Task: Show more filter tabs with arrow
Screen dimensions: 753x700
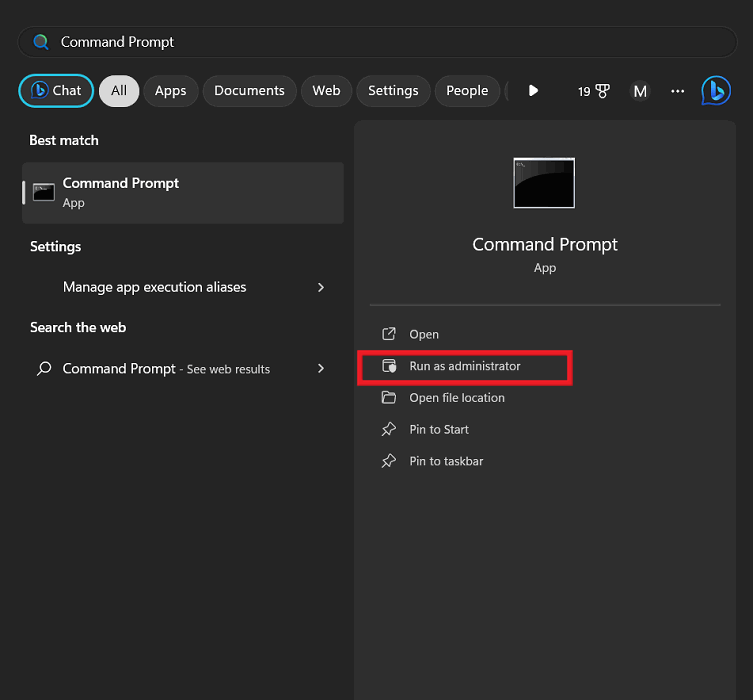Action: (x=533, y=91)
